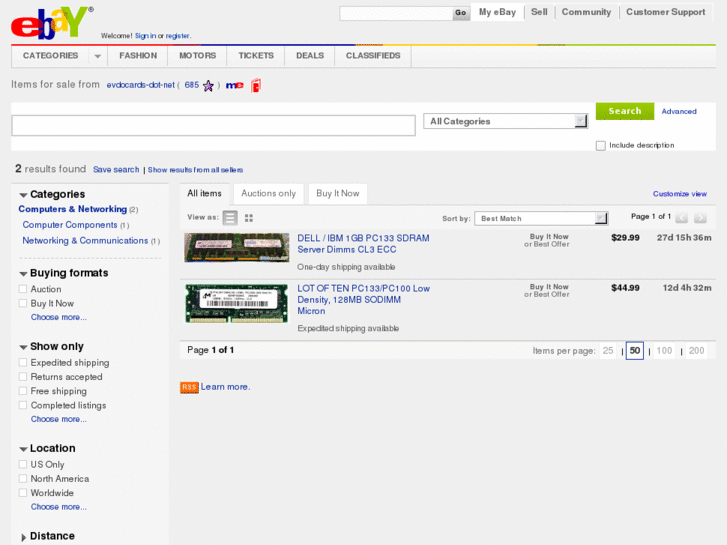The height and width of the screenshot is (545, 727).
Task: Click the main seller search input field
Action: pyautogui.click(x=213, y=126)
